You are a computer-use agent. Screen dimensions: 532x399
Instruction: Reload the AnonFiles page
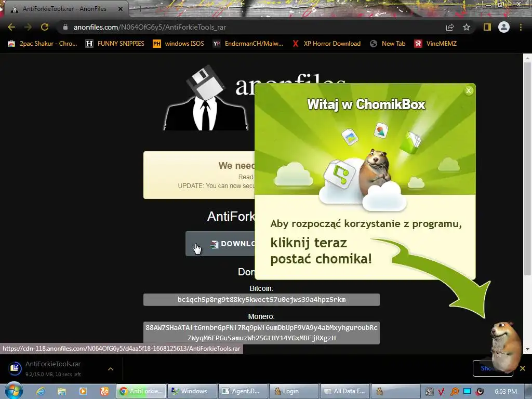45,27
